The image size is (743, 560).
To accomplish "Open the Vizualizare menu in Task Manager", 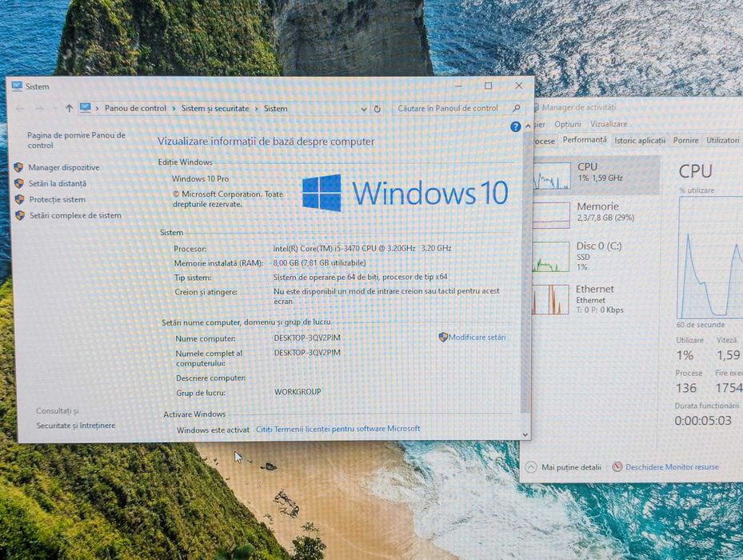I will pyautogui.click(x=609, y=124).
